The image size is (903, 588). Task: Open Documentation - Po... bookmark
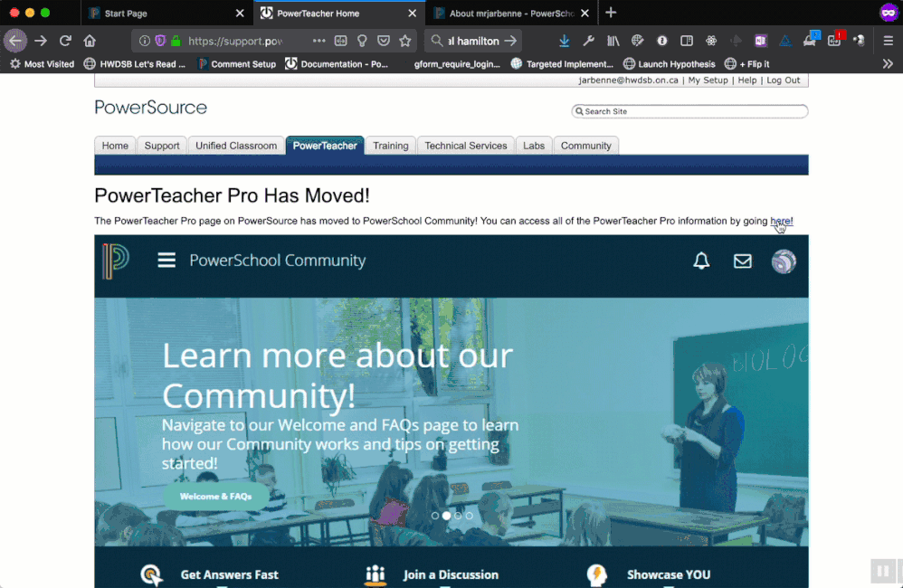coord(337,64)
